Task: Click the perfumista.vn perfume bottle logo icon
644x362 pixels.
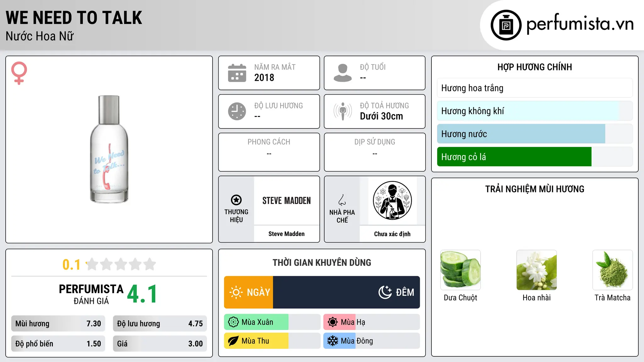Action: (506, 25)
